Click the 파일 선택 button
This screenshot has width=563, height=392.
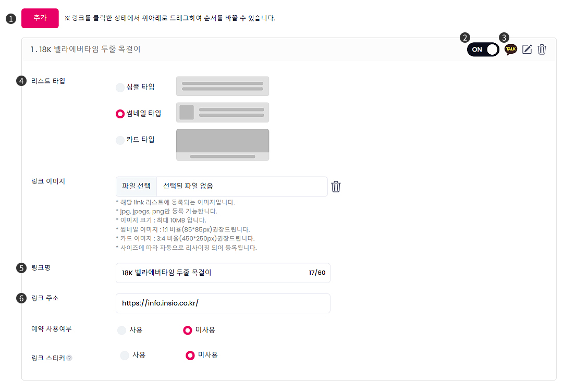pyautogui.click(x=136, y=187)
